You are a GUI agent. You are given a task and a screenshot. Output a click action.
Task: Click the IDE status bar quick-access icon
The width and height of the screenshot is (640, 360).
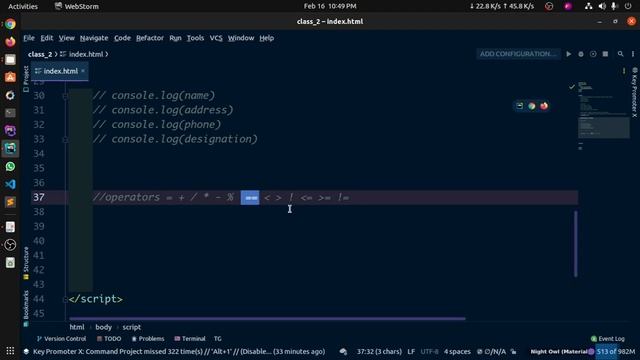[26, 351]
